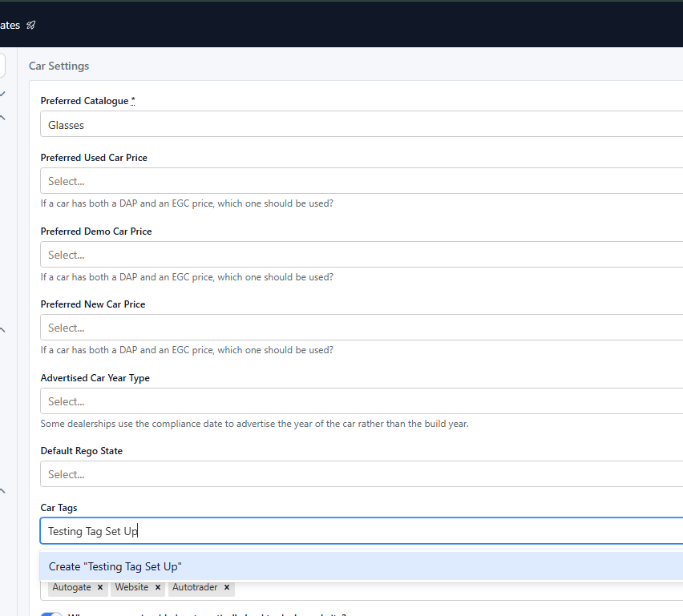Remove the Autotrader tag
Screen dimensions: 683x616
[x=227, y=587]
